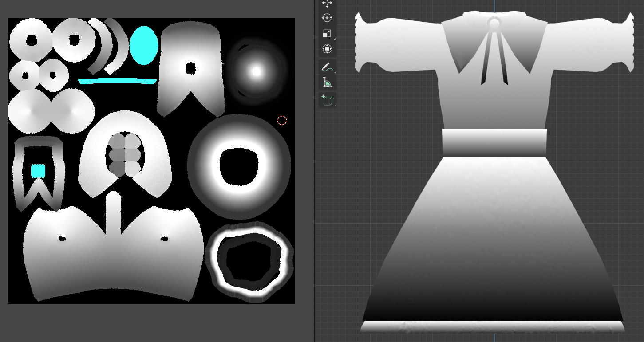
Task: Click the hem trim at the skirt bottom
Action: coord(492,327)
